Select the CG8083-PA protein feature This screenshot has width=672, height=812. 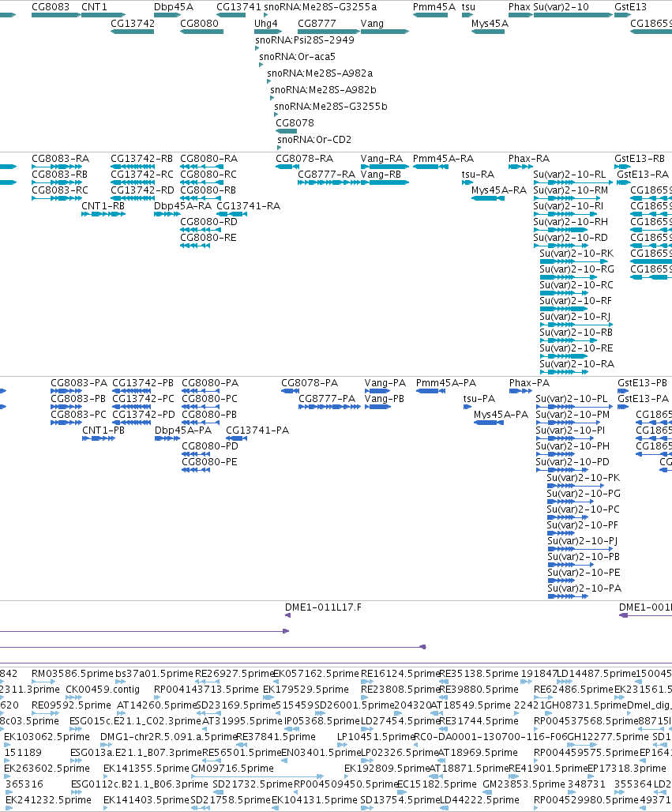tap(66, 391)
